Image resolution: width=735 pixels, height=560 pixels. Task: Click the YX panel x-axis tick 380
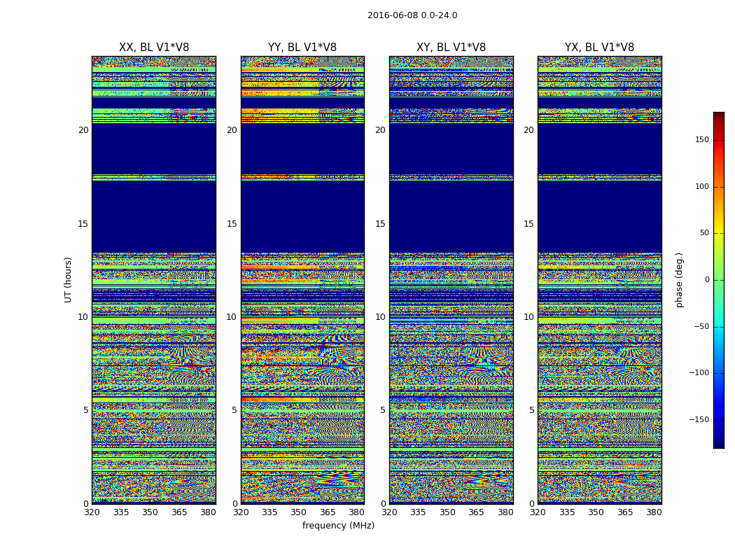654,512
